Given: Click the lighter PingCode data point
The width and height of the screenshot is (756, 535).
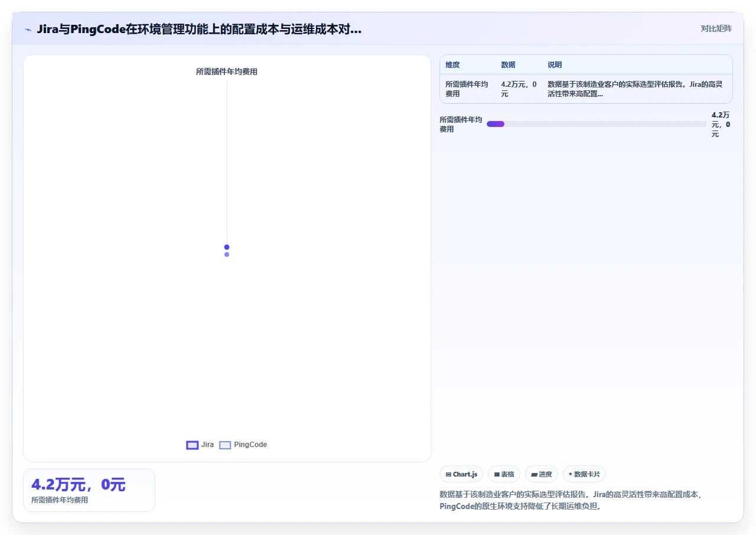Looking at the screenshot, I should click(227, 255).
